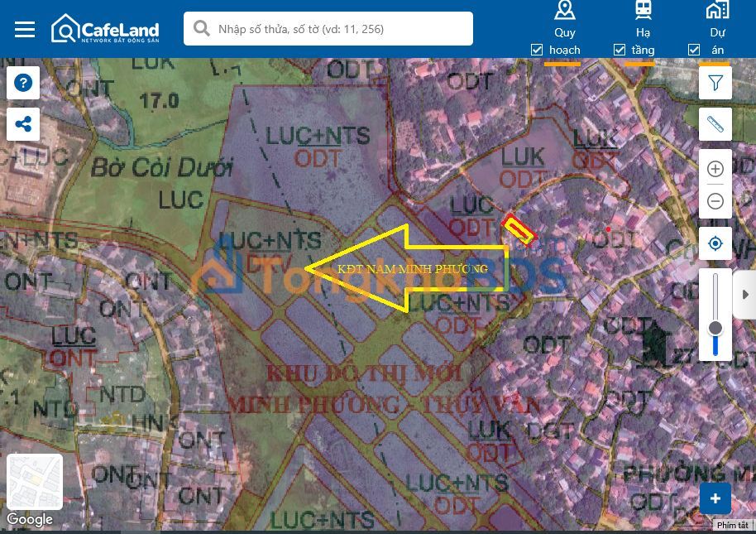Screen dimensions: 756x534
Task: Expand the right side panel arrow
Action: coord(745,294)
